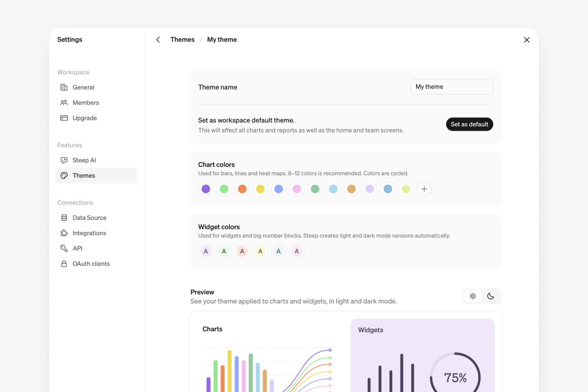Image resolution: width=588 pixels, height=392 pixels.
Task: Open Integrations page
Action: [96, 233]
